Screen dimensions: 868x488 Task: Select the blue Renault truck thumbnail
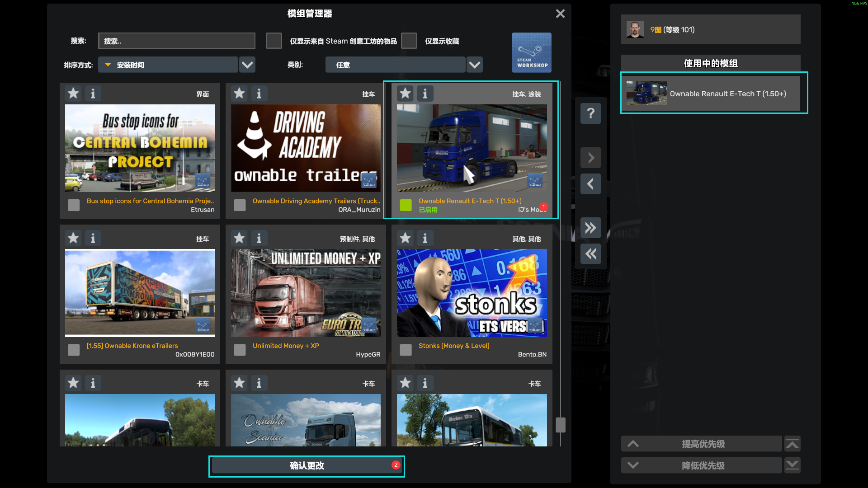(472, 148)
